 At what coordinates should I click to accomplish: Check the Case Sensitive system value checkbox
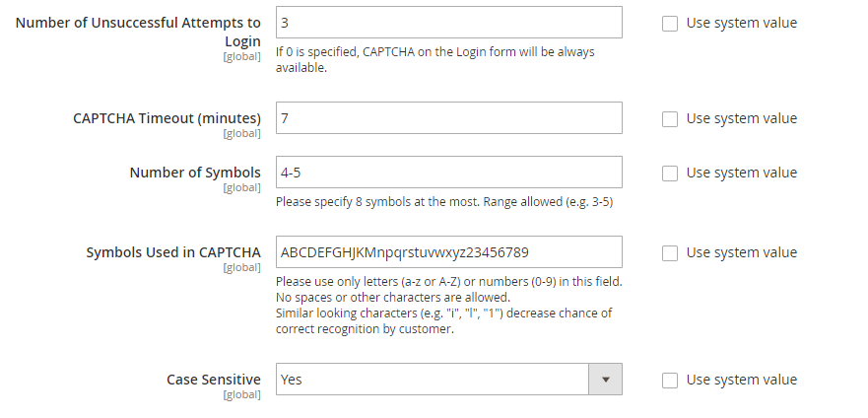pos(670,381)
